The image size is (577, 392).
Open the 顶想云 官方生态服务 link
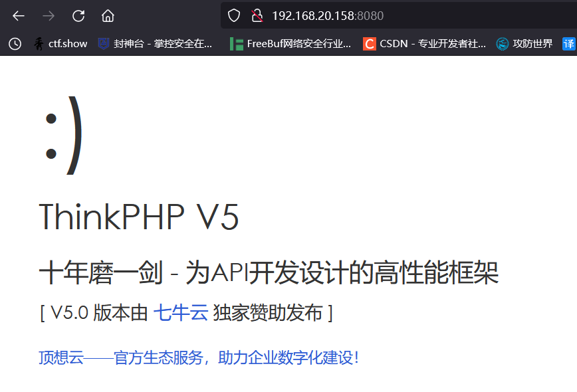[x=199, y=357]
